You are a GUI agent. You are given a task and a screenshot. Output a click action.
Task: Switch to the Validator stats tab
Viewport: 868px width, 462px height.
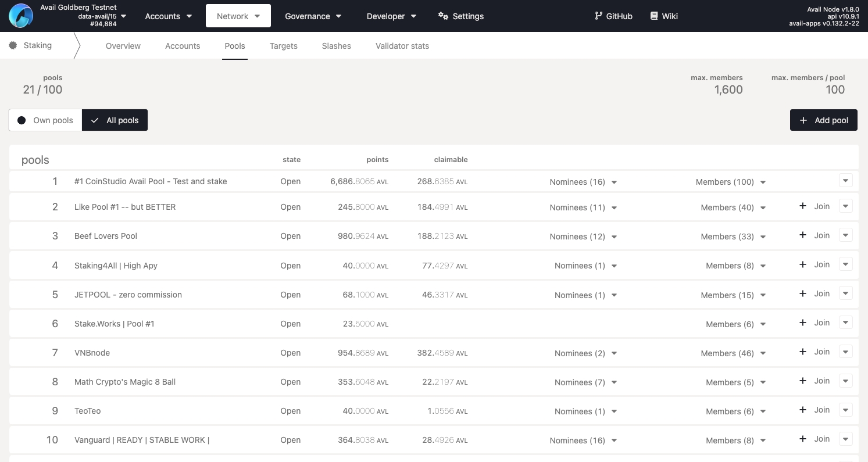point(402,46)
